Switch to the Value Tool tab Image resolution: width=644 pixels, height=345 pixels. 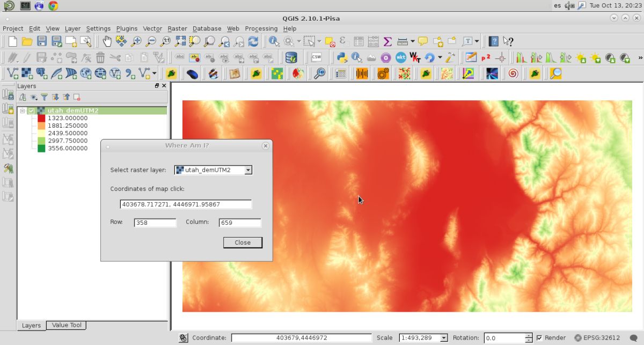pos(67,325)
